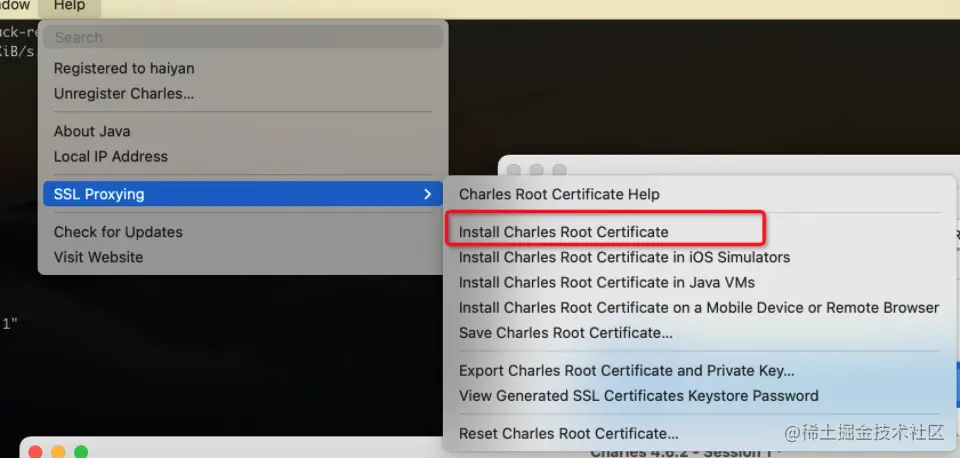Open Visit Website menu item
The image size is (960, 458).
[243, 257]
